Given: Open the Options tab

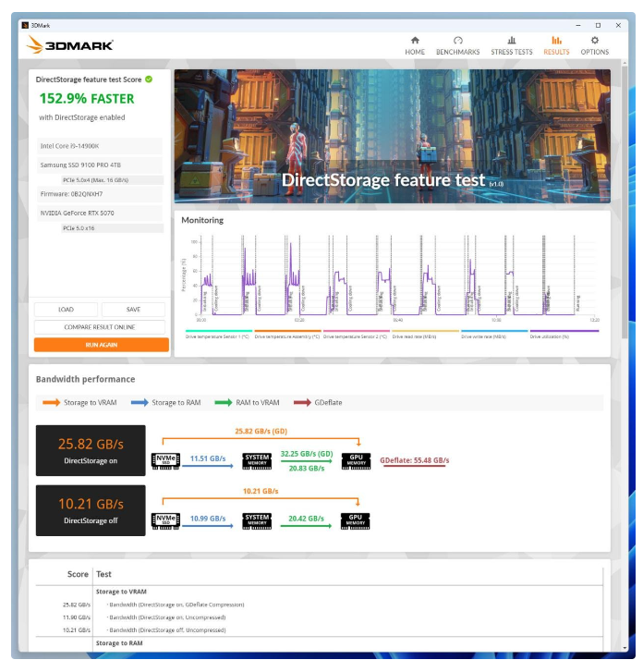Looking at the screenshot, I should click(594, 46).
